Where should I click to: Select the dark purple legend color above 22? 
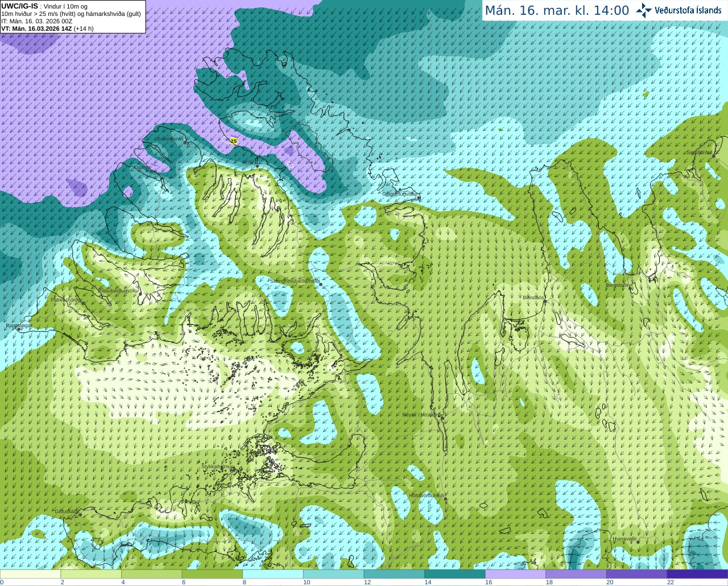click(697, 574)
